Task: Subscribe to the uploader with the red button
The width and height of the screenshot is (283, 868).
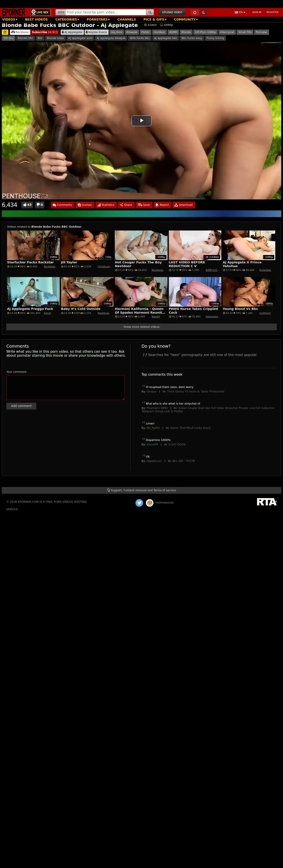Action: click(x=45, y=32)
